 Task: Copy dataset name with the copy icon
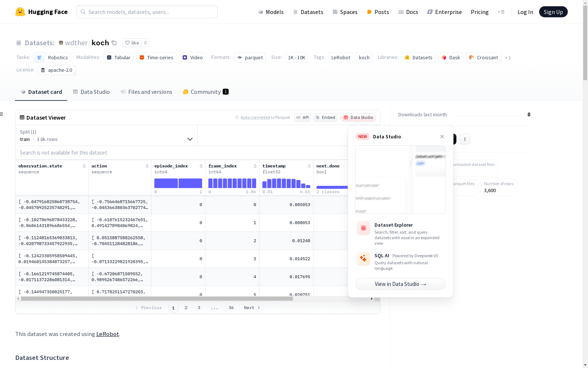point(114,43)
